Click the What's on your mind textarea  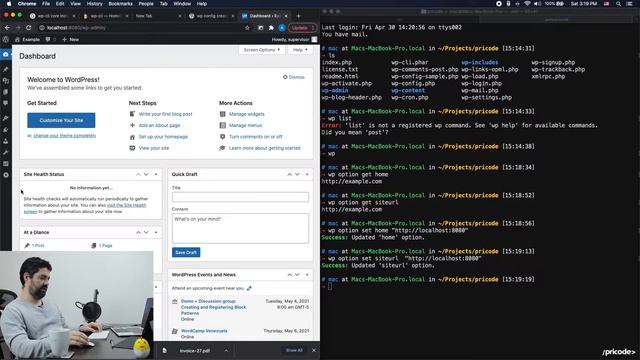click(x=240, y=228)
